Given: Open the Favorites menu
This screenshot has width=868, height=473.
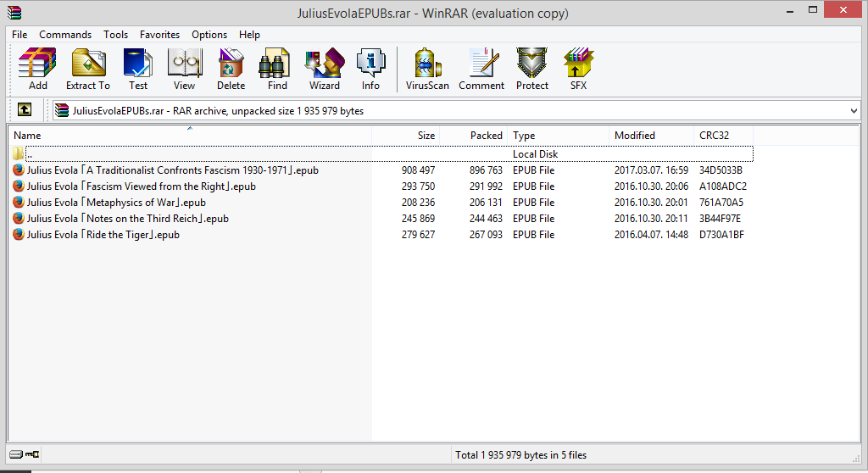Looking at the screenshot, I should (159, 35).
